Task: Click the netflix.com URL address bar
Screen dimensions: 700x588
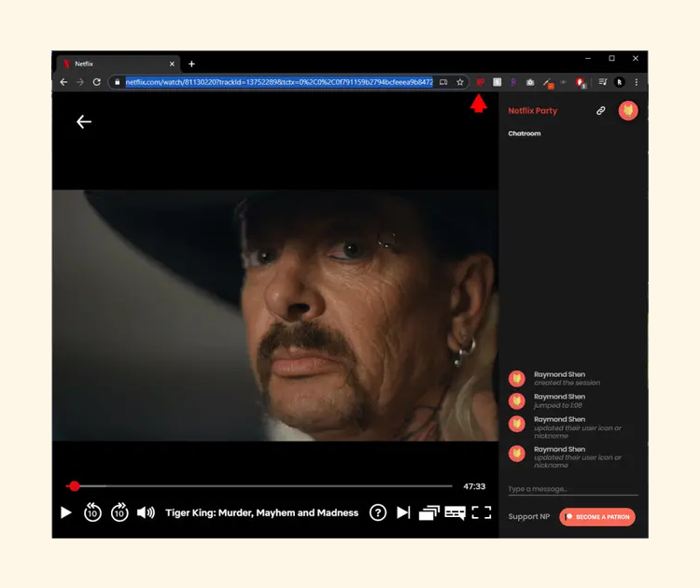Action: 279,82
